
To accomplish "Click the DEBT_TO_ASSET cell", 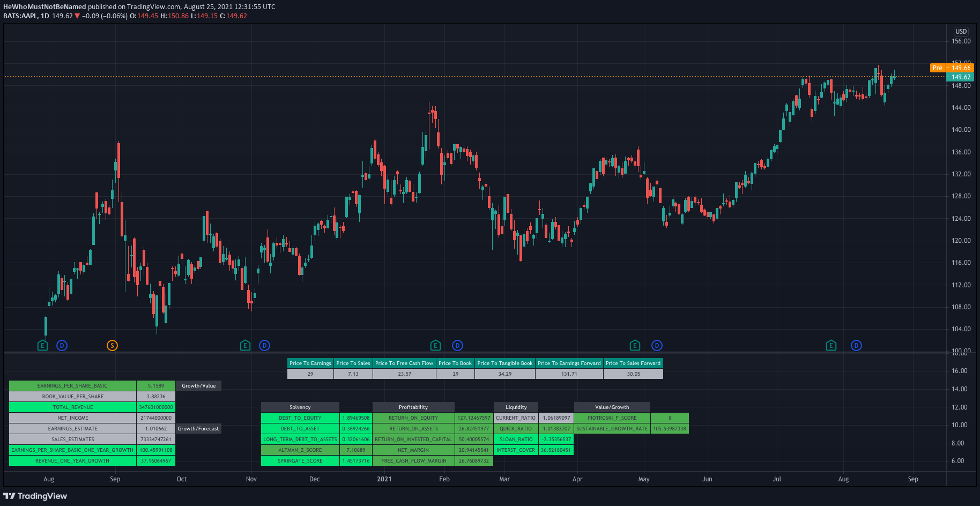I will click(300, 429).
